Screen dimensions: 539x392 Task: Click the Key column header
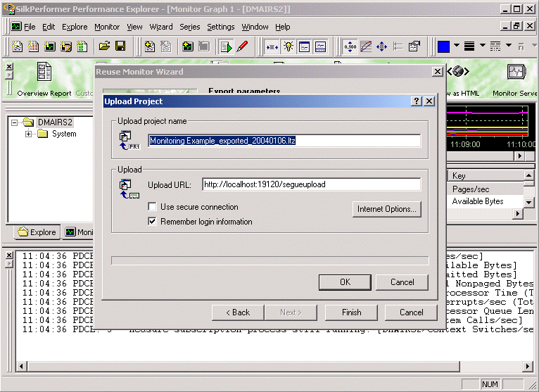pyautogui.click(x=486, y=176)
